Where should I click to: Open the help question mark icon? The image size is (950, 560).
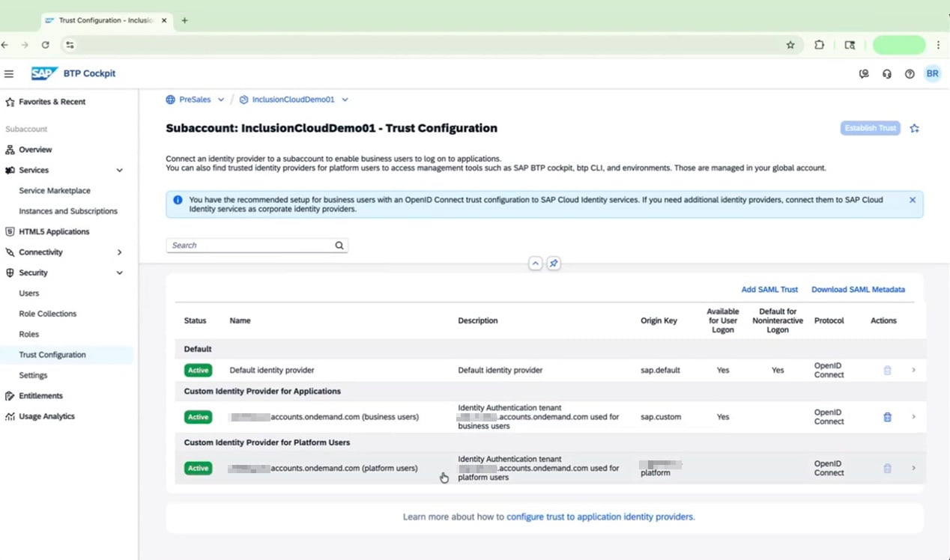tap(910, 73)
